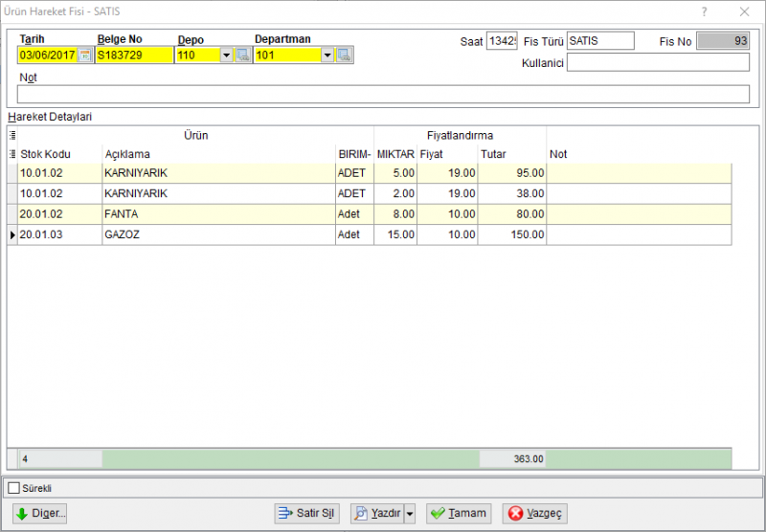The height and width of the screenshot is (532, 766).
Task: Click the Belge No field S183729
Action: (134, 55)
